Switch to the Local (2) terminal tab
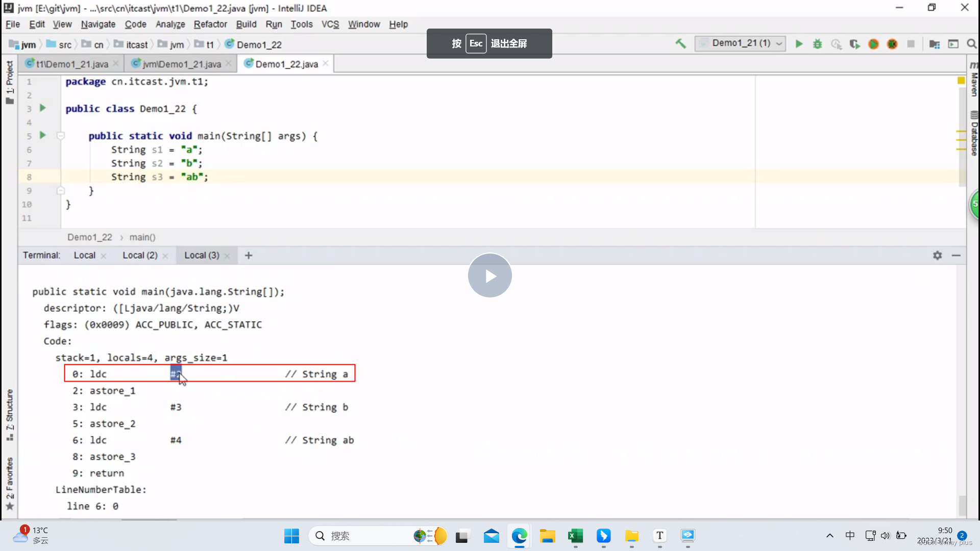This screenshot has height=551, width=980. pyautogui.click(x=140, y=255)
